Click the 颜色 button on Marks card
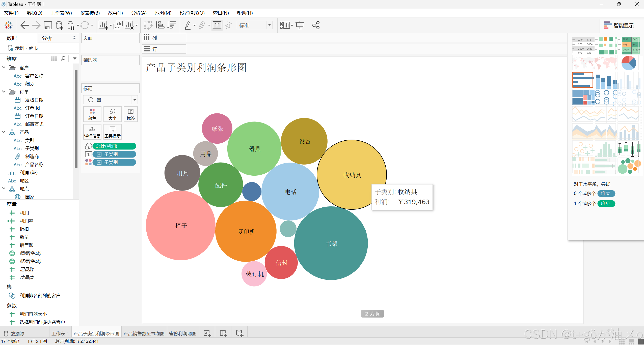This screenshot has height=345, width=644. pyautogui.click(x=92, y=114)
